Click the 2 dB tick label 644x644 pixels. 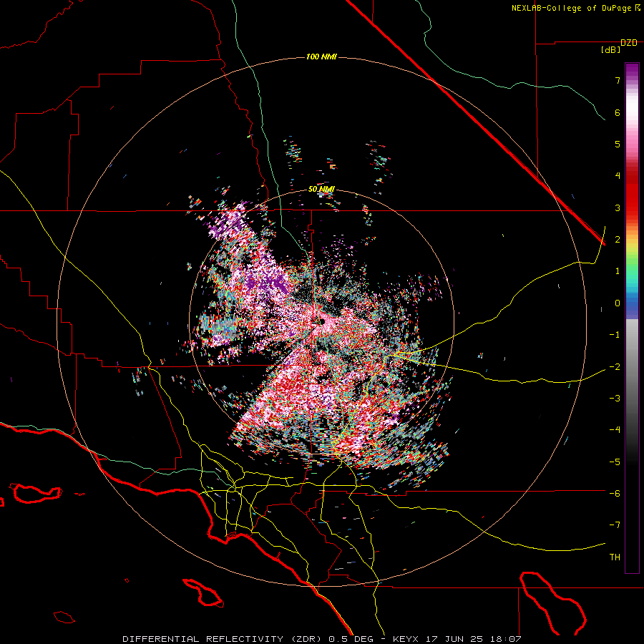point(618,240)
